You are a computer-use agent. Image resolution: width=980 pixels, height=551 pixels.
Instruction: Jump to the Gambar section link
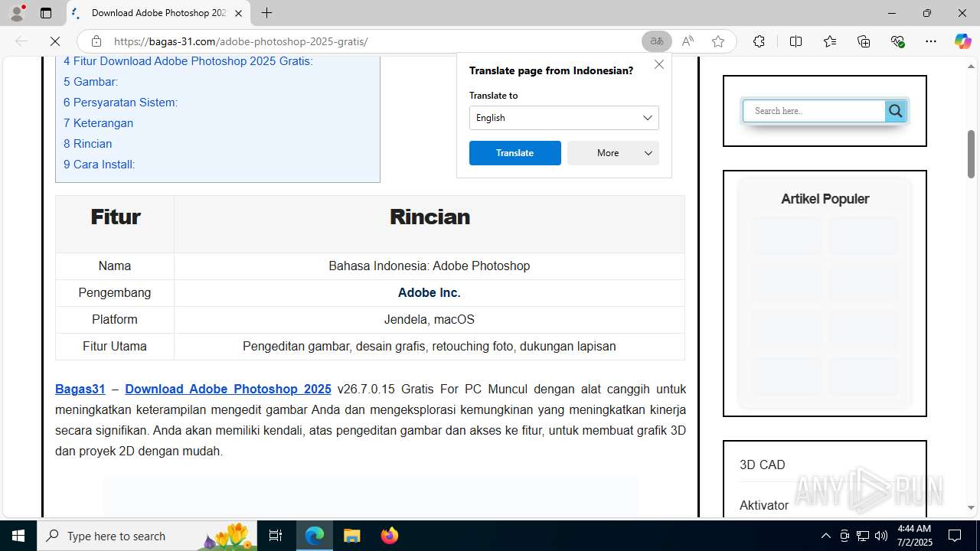click(91, 82)
